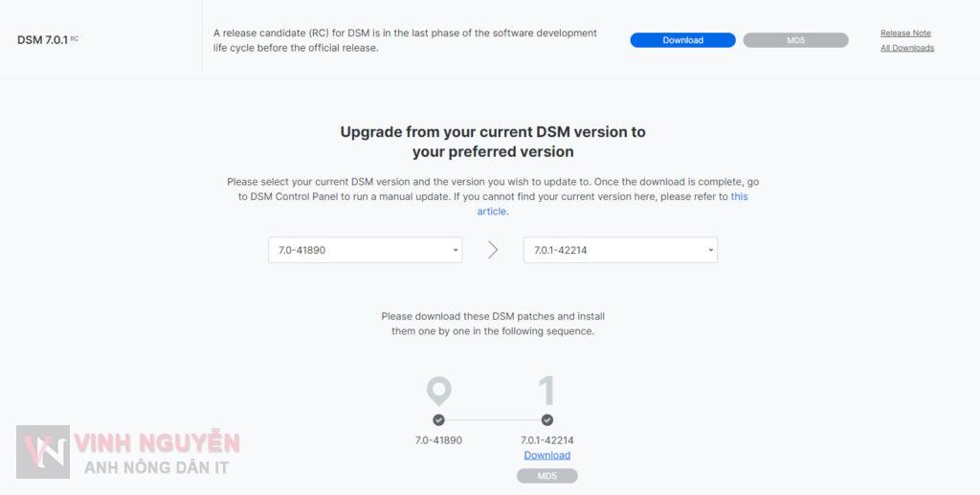Click the blue Download button for DSM 7.0.1
Screen dimensions: 980x495
point(682,40)
